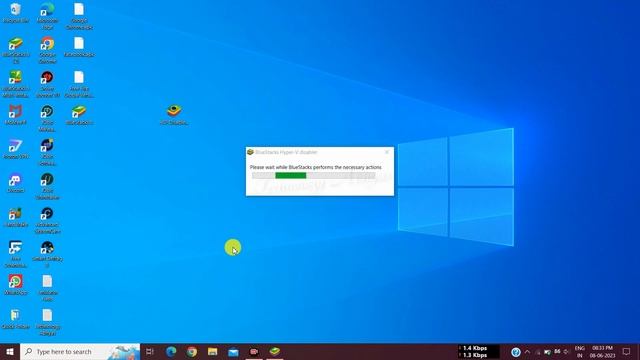Click the 'Please wait while BlueStacks performs' message

(316, 167)
